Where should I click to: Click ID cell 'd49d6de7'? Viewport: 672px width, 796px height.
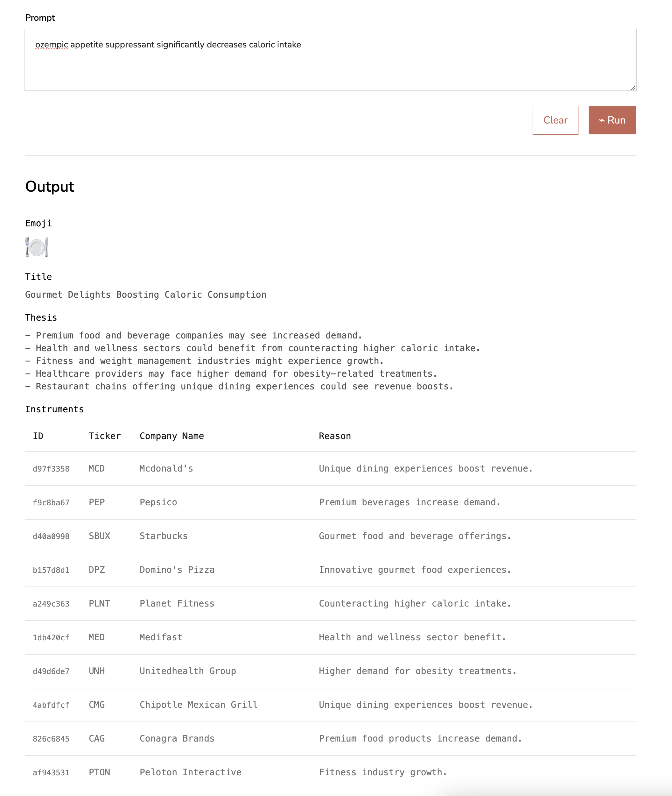pos(51,671)
